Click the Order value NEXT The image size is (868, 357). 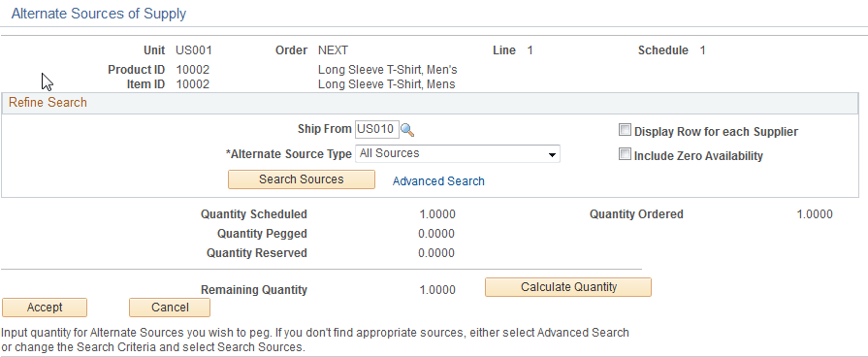334,50
